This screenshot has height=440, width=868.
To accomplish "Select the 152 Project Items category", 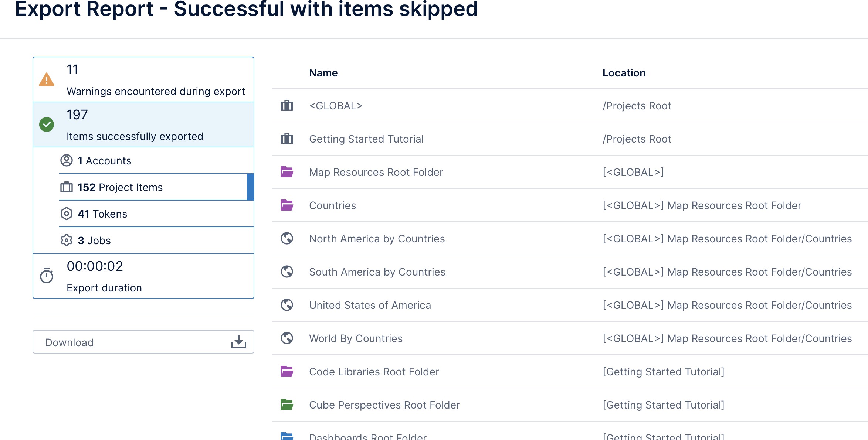I will [120, 187].
